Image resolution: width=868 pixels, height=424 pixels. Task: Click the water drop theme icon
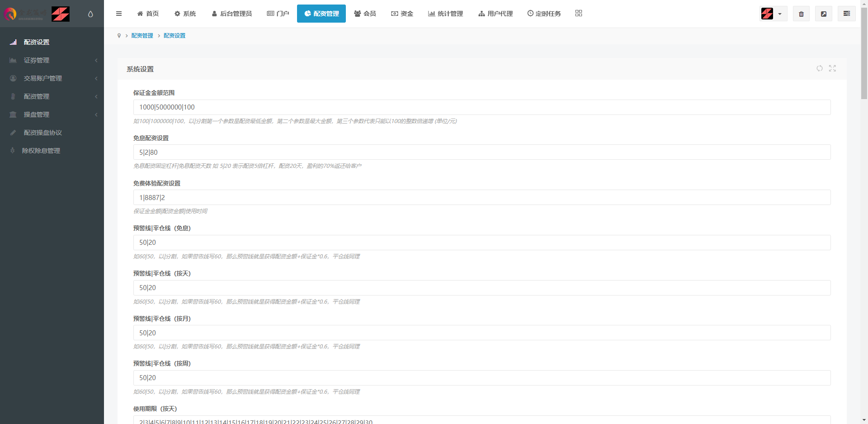90,14
